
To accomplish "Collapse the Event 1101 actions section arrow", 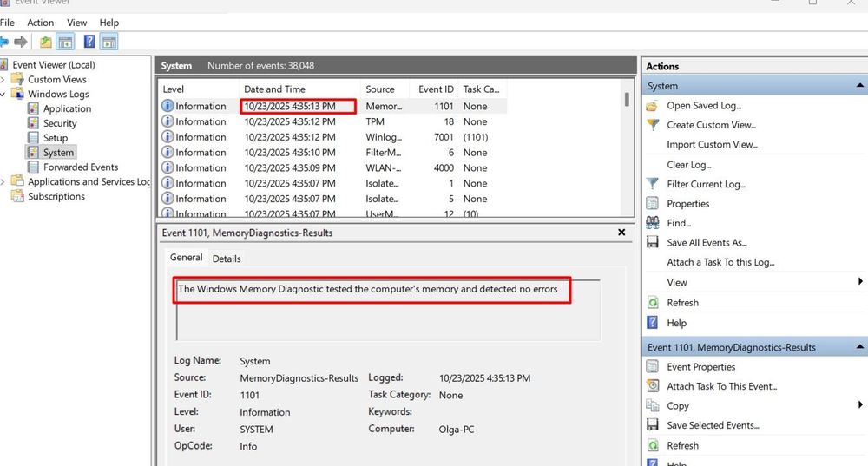I will [859, 346].
